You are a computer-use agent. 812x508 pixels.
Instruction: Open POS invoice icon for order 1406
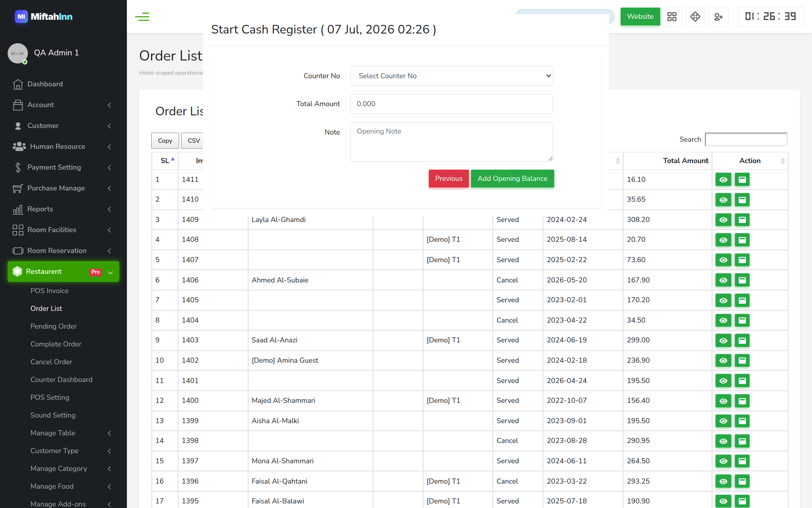(742, 280)
